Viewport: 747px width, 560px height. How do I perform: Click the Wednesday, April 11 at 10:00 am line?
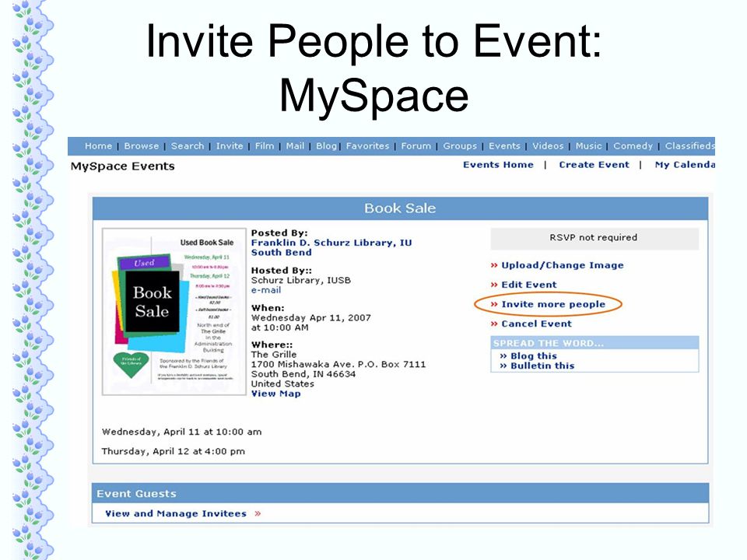(181, 432)
